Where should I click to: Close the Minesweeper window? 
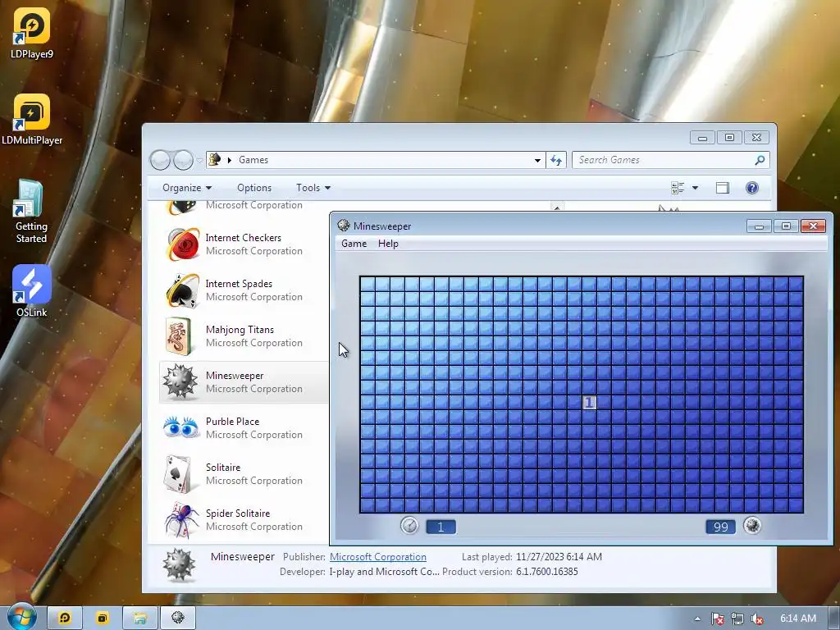[x=813, y=226]
